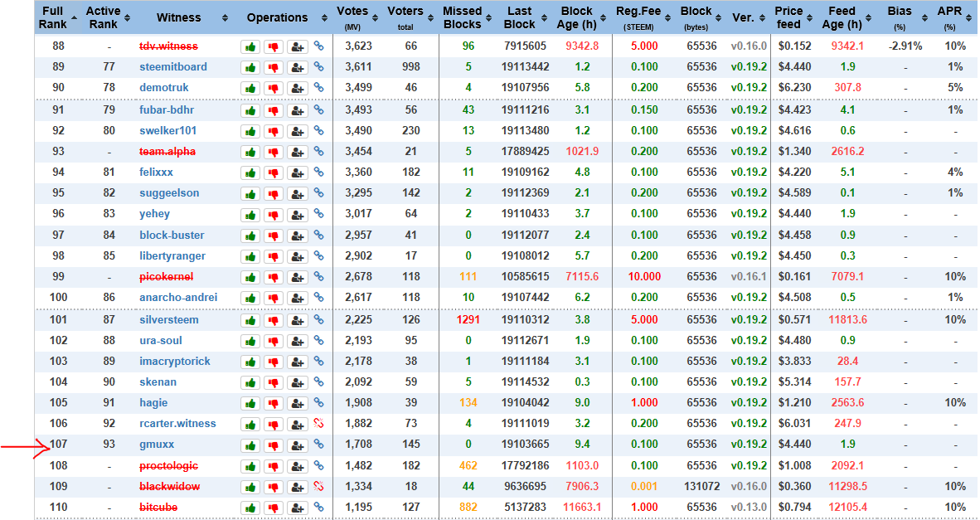Click the imacryptorick witness name

[174, 362]
